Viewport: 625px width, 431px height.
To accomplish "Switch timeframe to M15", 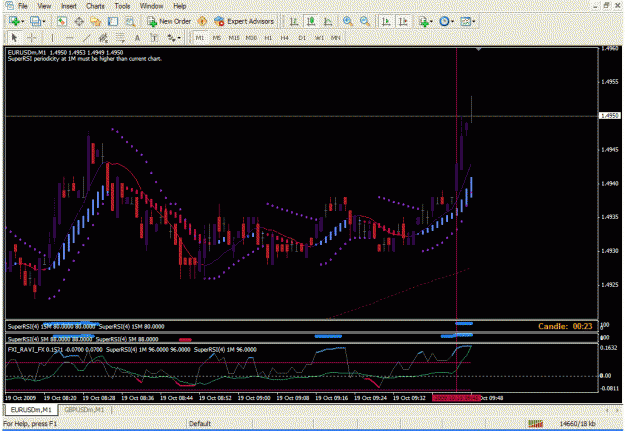I will pos(234,38).
